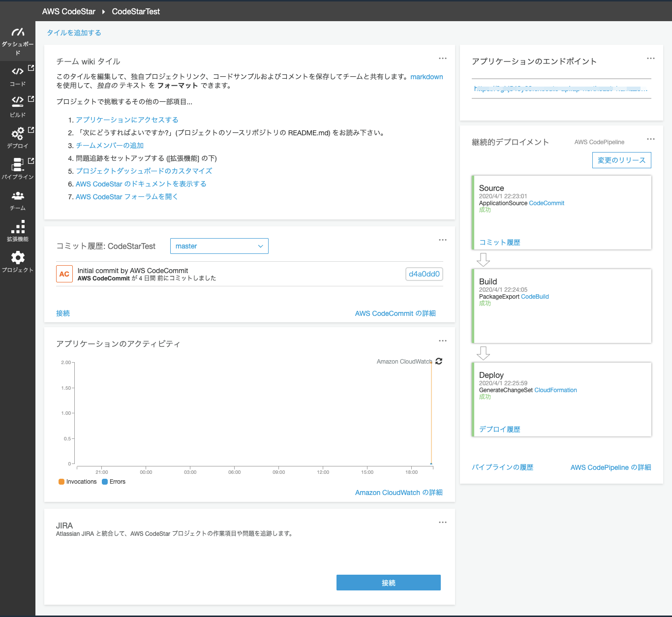The height and width of the screenshot is (617, 672).
Task: Open the ビルド build sidebar icon
Action: (x=18, y=101)
